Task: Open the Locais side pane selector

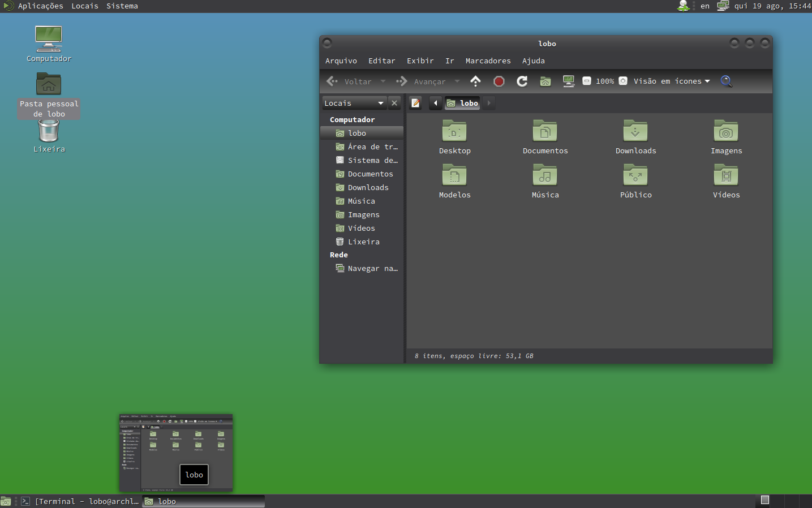Action: pos(354,103)
